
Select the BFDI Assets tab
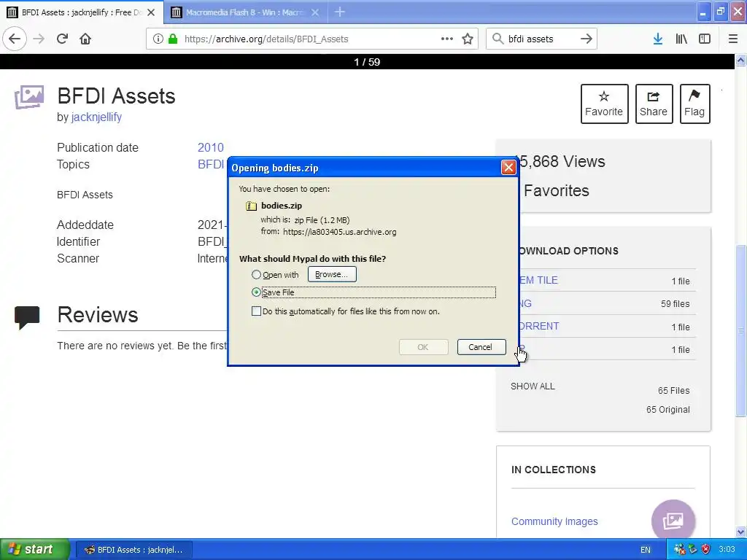tap(82, 12)
